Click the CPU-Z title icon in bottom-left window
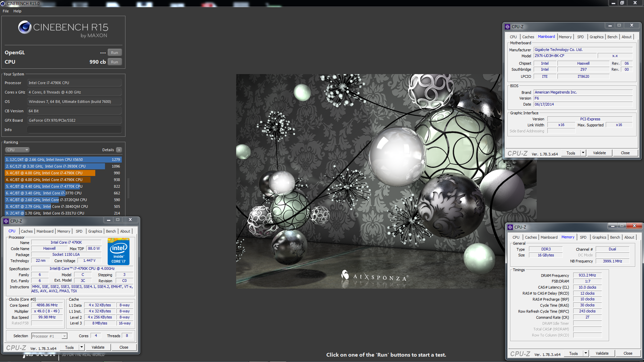644x362 pixels. (x=6, y=221)
